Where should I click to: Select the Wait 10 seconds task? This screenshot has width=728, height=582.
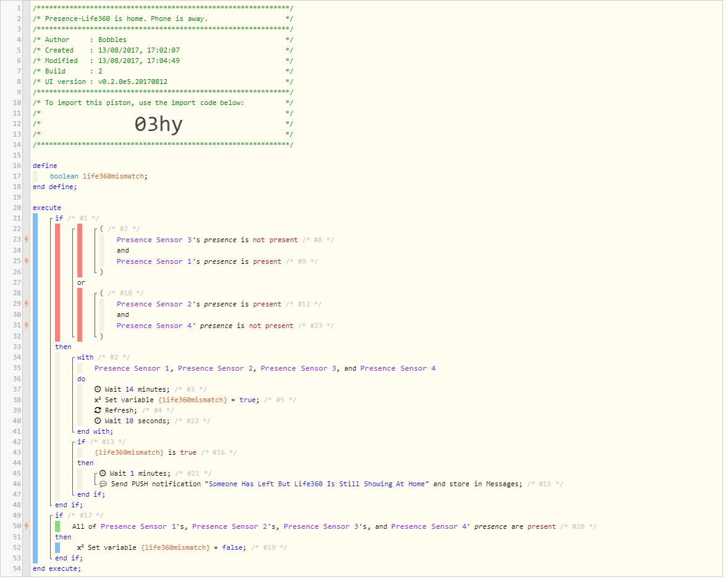tap(137, 421)
